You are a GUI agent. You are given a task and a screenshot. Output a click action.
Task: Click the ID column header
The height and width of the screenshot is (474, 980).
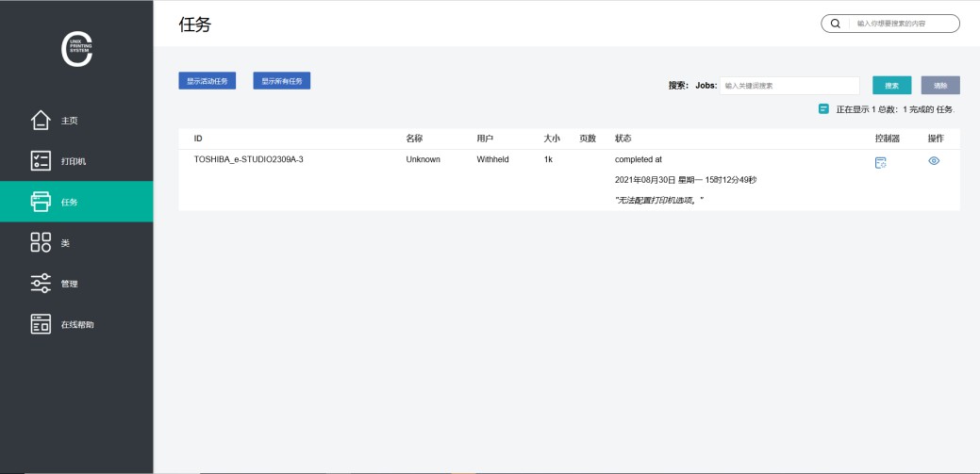point(199,139)
